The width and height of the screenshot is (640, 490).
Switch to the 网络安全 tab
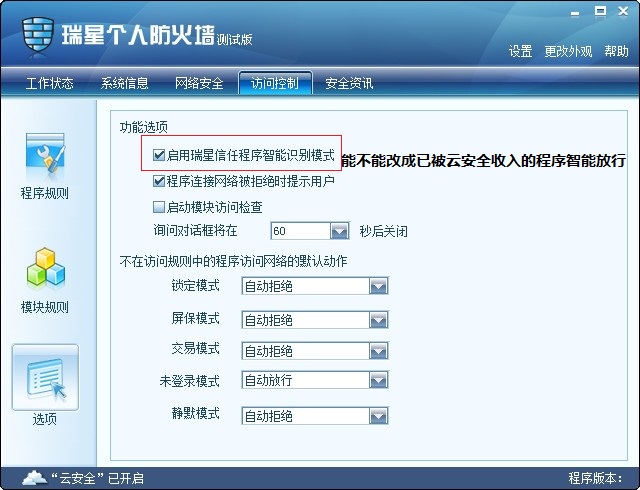(x=199, y=84)
